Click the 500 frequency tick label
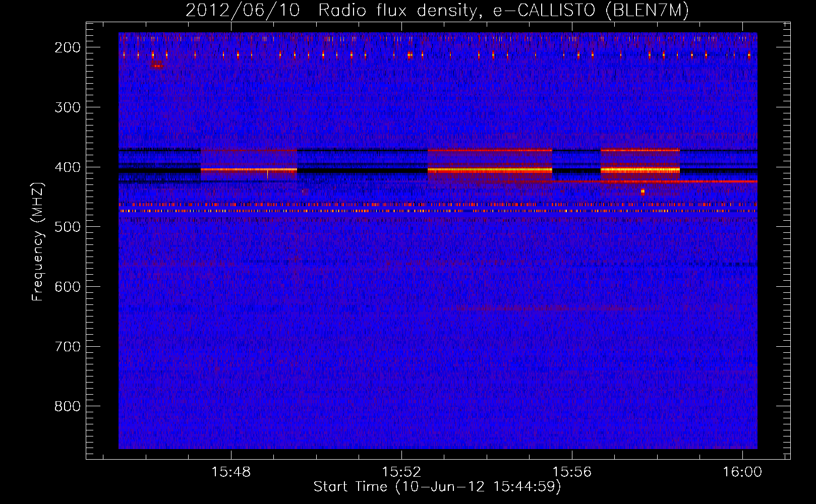Viewport: 816px width, 504px height. point(68,227)
